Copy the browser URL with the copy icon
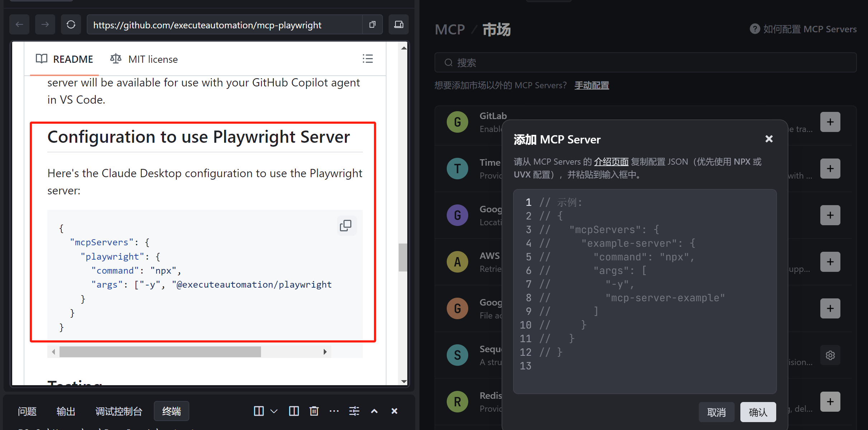The image size is (868, 430). (x=373, y=24)
